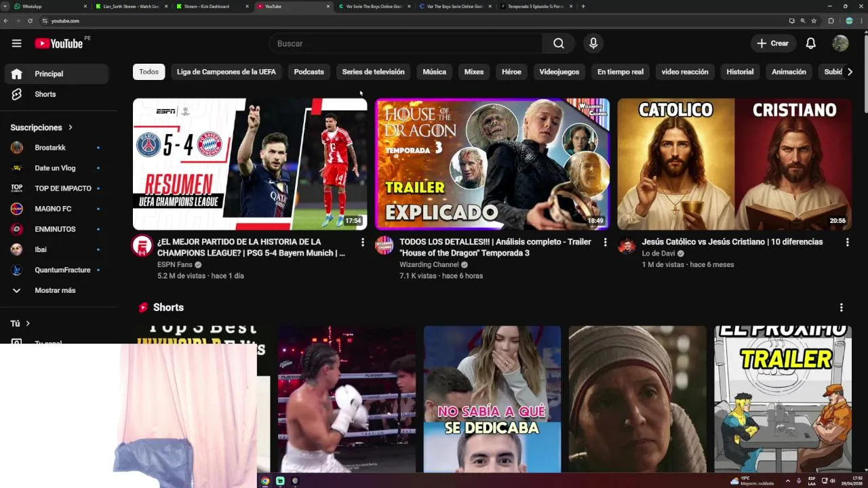Open options for the House of the Dragon video
Image resolution: width=868 pixels, height=488 pixels.
[605, 242]
